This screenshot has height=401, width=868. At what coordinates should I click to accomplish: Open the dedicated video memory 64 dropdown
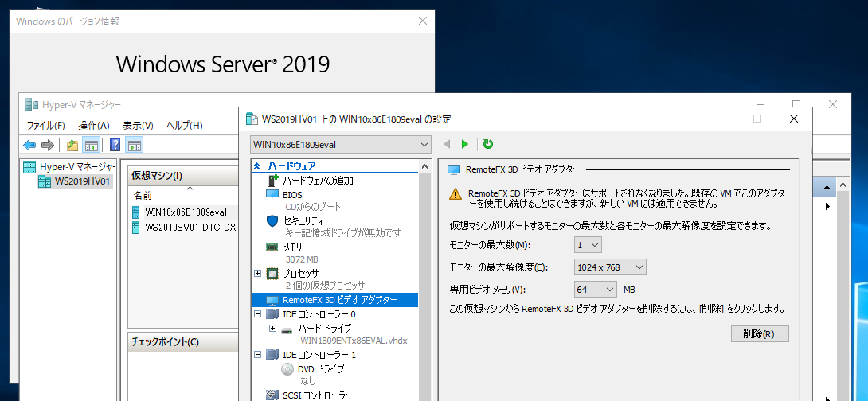(596, 290)
